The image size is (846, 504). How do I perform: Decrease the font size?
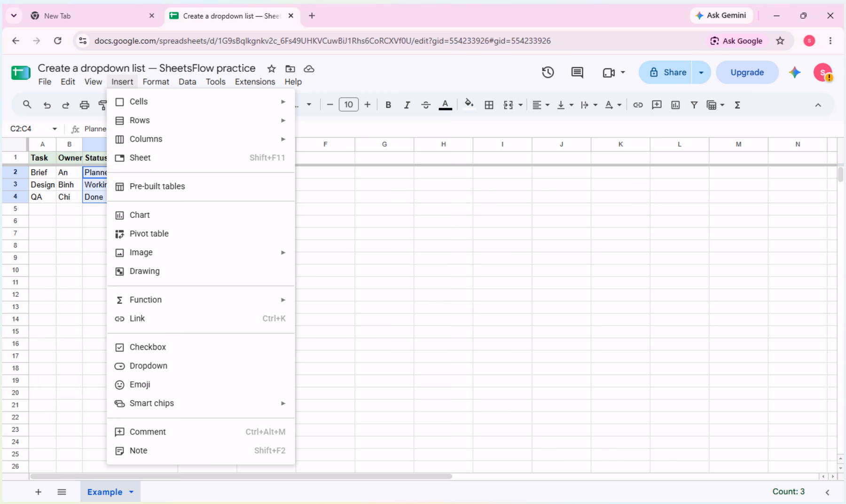pyautogui.click(x=330, y=105)
